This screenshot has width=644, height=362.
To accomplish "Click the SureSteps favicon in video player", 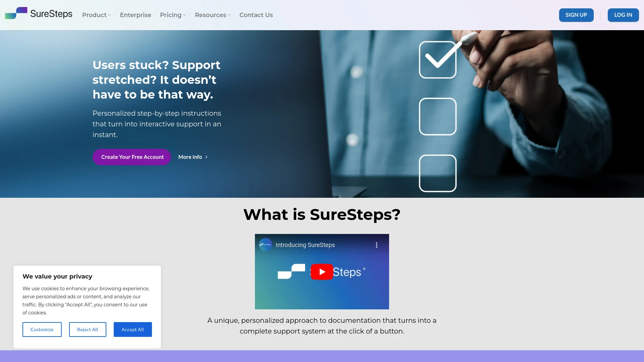I will [265, 244].
